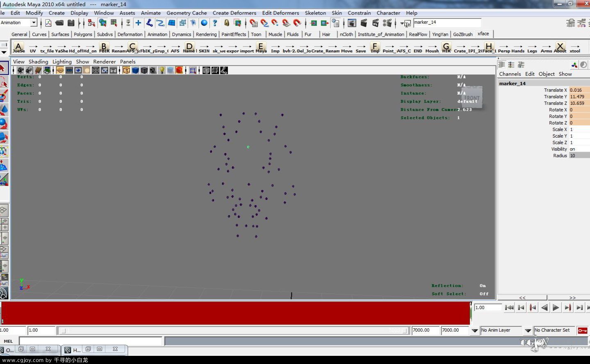Select the Paint Selection brush tool
Image resolution: width=590 pixels, height=364 pixels.
tap(4, 96)
